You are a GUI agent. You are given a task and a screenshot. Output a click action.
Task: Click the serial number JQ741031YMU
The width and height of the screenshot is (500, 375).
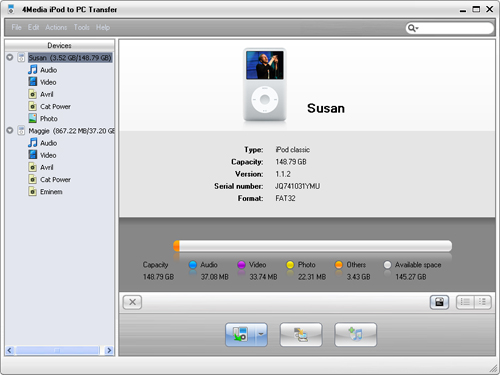[x=297, y=186]
